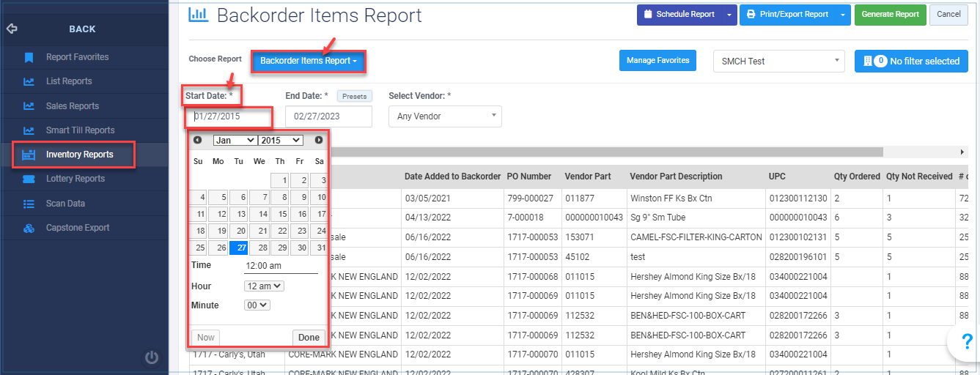Click the Capstone Export sidebar icon

(x=29, y=228)
